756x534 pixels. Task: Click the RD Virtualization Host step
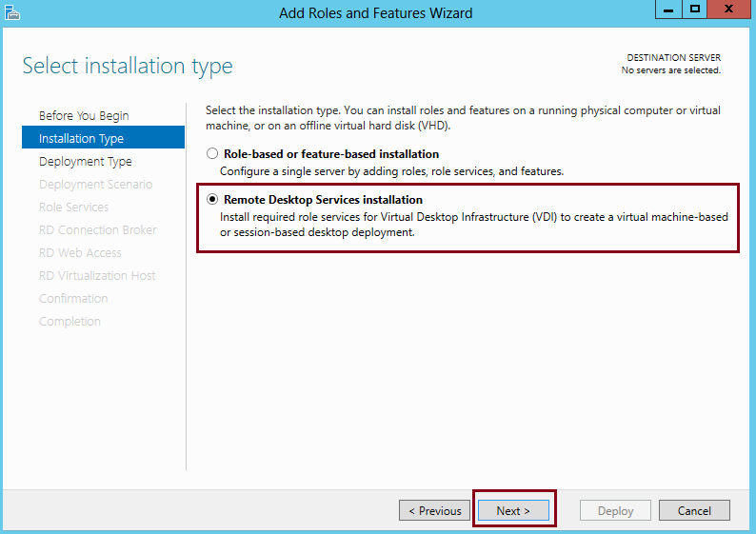pyautogui.click(x=97, y=276)
